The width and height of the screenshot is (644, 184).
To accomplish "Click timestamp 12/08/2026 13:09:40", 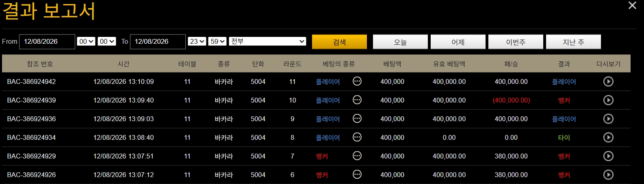I will tap(124, 100).
